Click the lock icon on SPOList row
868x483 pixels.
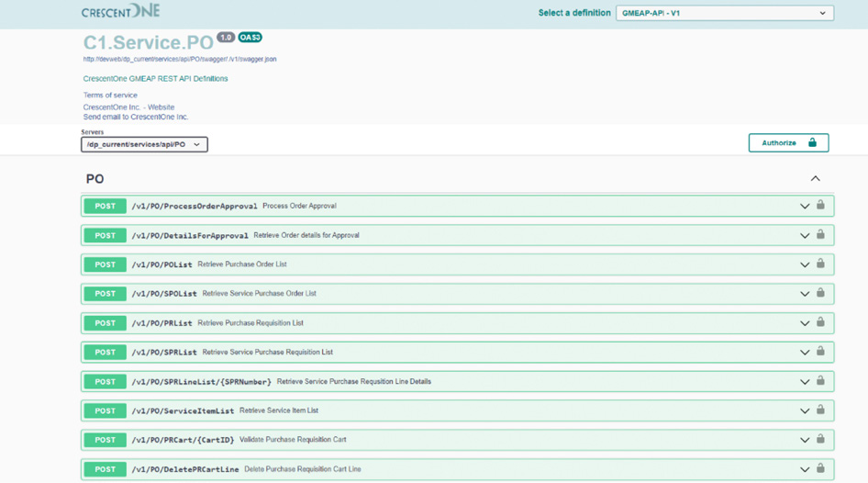pyautogui.click(x=820, y=292)
